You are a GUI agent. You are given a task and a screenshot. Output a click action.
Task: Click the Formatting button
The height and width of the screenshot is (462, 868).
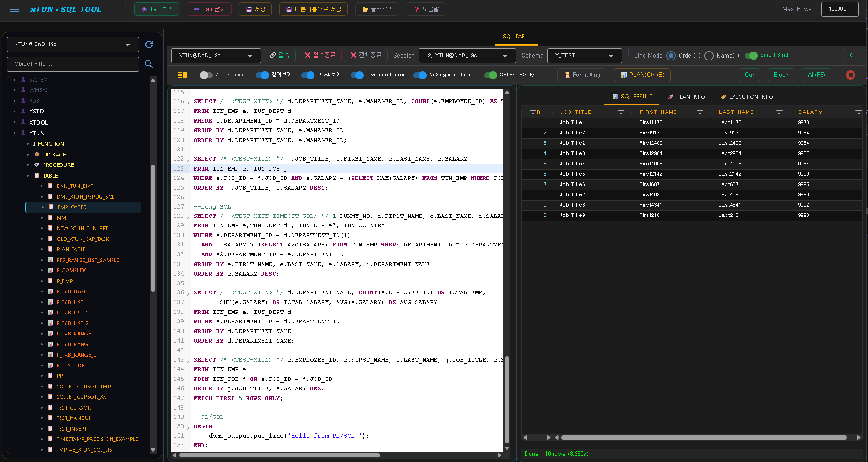(582, 75)
